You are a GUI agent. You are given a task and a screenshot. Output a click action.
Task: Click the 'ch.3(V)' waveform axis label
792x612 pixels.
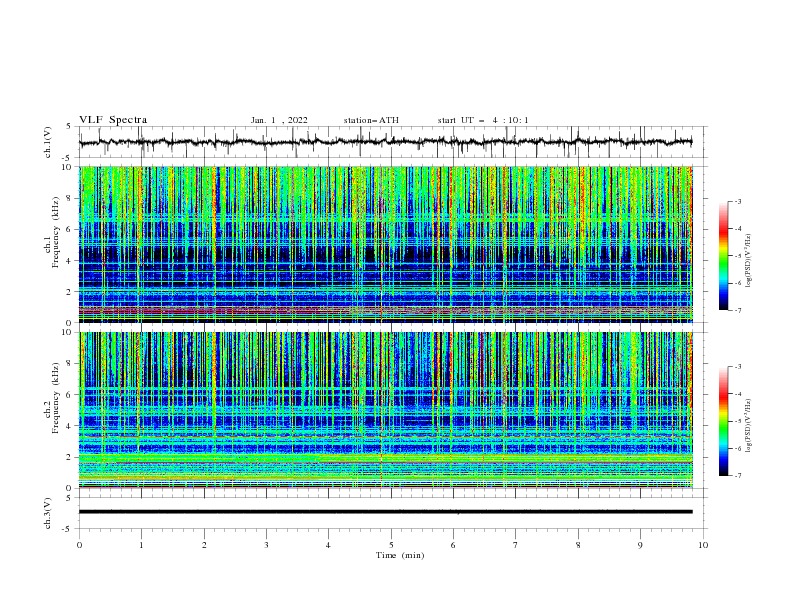tap(48, 513)
